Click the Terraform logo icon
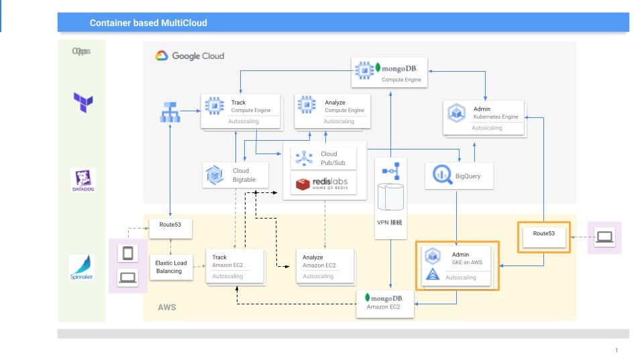Image resolution: width=644 pixels, height=362 pixels. point(84,102)
